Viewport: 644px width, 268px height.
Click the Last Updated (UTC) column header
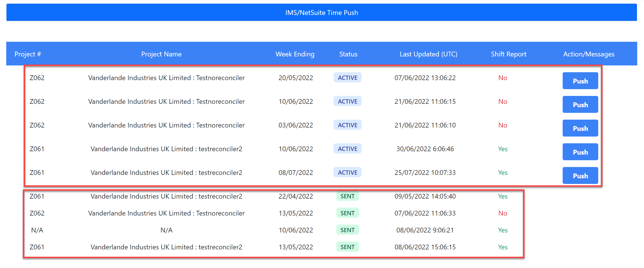point(428,54)
